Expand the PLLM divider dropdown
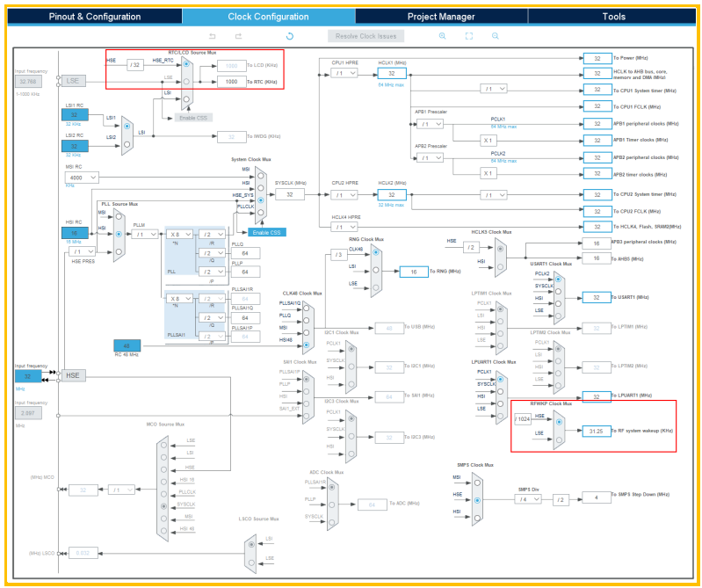 click(145, 234)
